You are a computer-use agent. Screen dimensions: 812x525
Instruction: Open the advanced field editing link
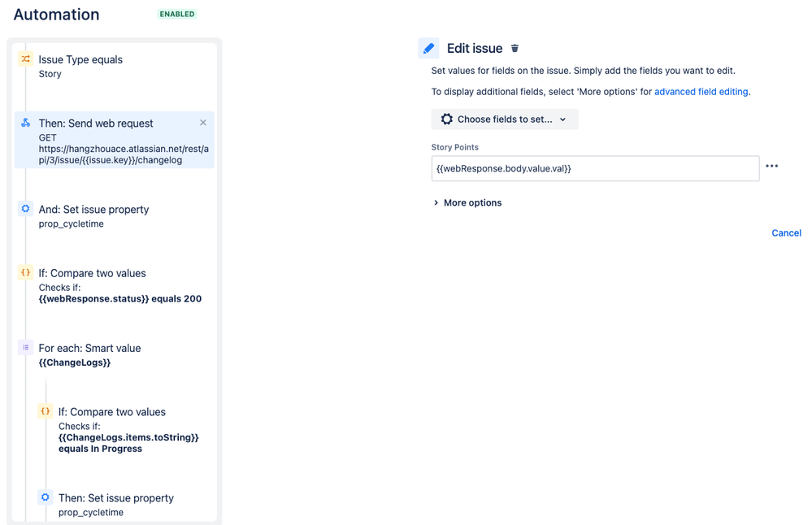(701, 92)
